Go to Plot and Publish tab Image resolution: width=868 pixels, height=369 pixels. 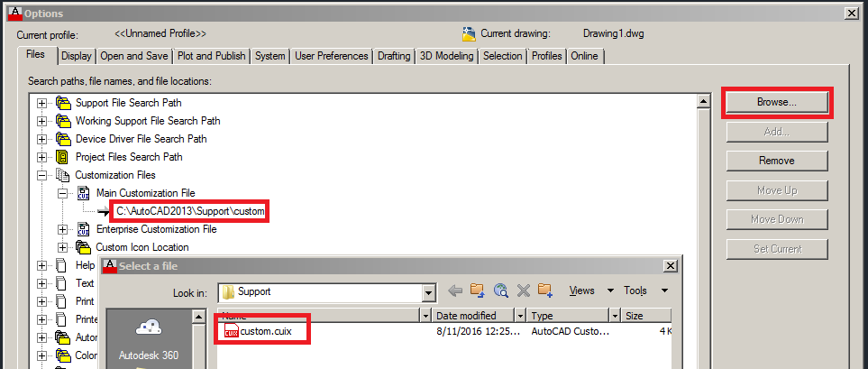point(212,56)
